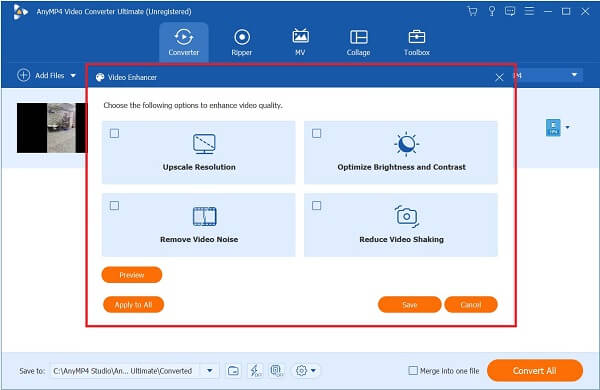Click the brightness and contrast sun icon

click(406, 144)
